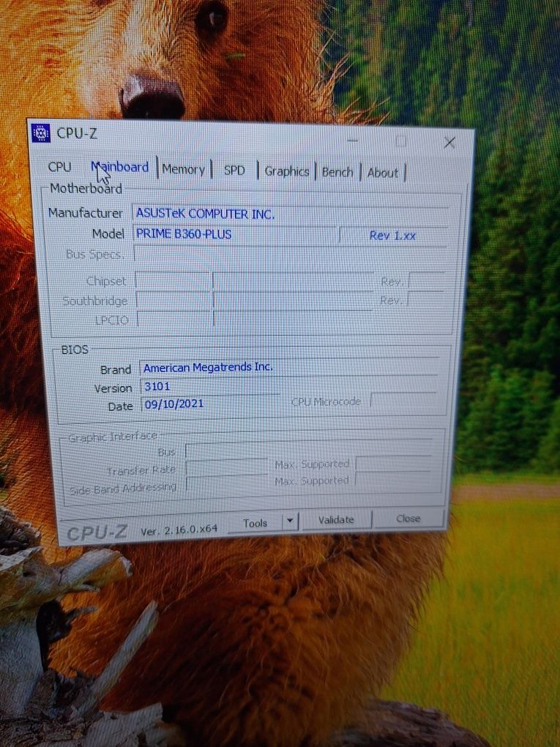The height and width of the screenshot is (747, 560).
Task: Switch to the CPU tab
Action: [x=59, y=167]
